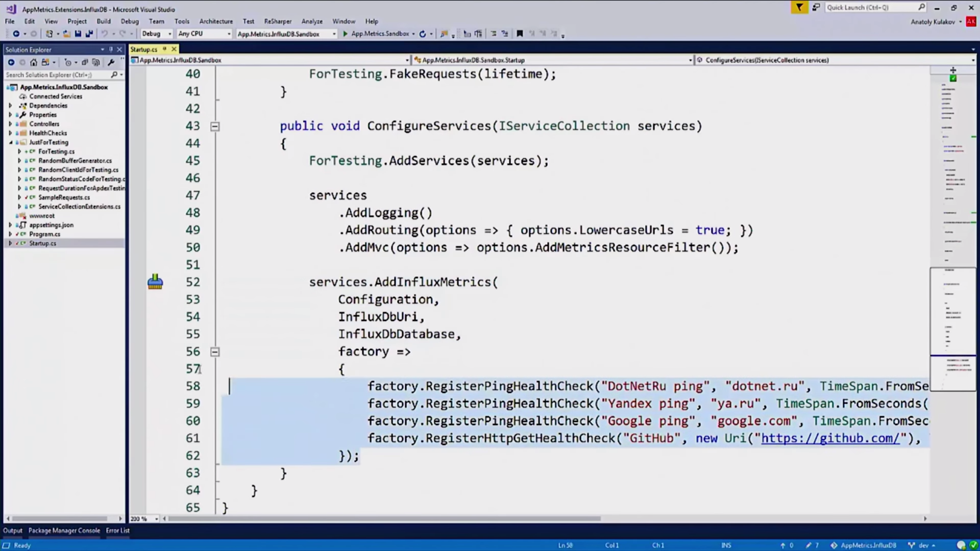Image resolution: width=980 pixels, height=551 pixels.
Task: Click the https://github.com/ hyperlink in code
Action: [x=830, y=438]
